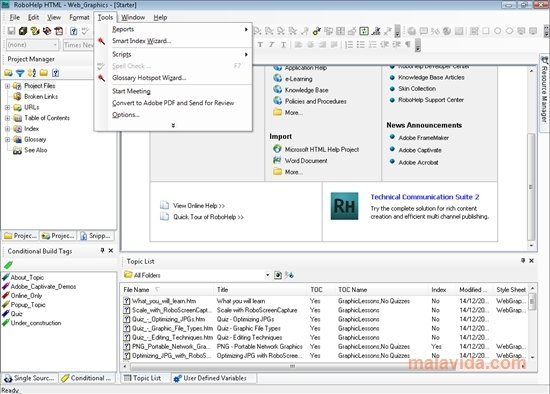Viewport: 550px width, 394px height.
Task: Select Broken Links tree item
Action: 41,96
